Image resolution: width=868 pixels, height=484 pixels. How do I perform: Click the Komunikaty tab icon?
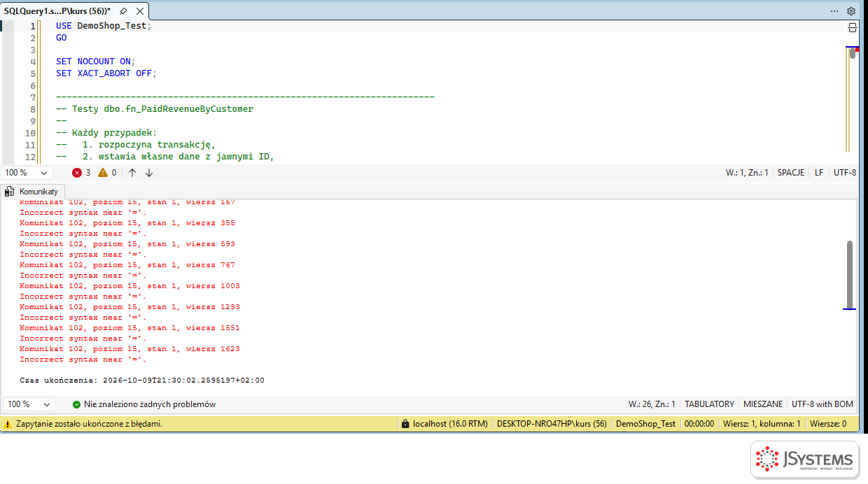10,191
